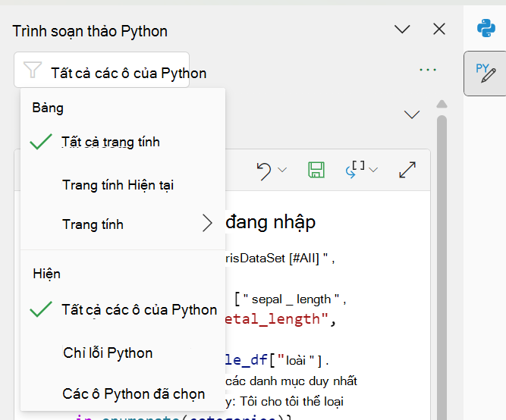Screen dimensions: 506x420
Task: Open the output type dropdown arrow
Action: (x=373, y=170)
